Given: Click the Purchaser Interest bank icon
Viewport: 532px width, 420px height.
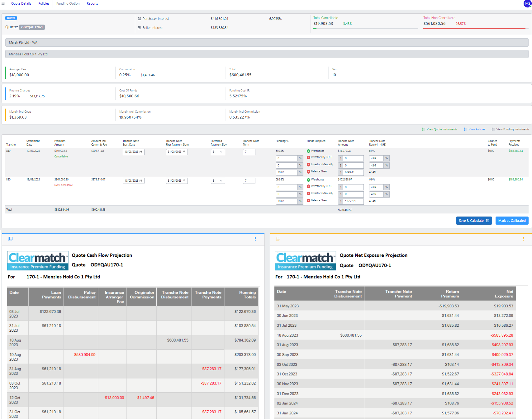Looking at the screenshot, I should pos(139,19).
